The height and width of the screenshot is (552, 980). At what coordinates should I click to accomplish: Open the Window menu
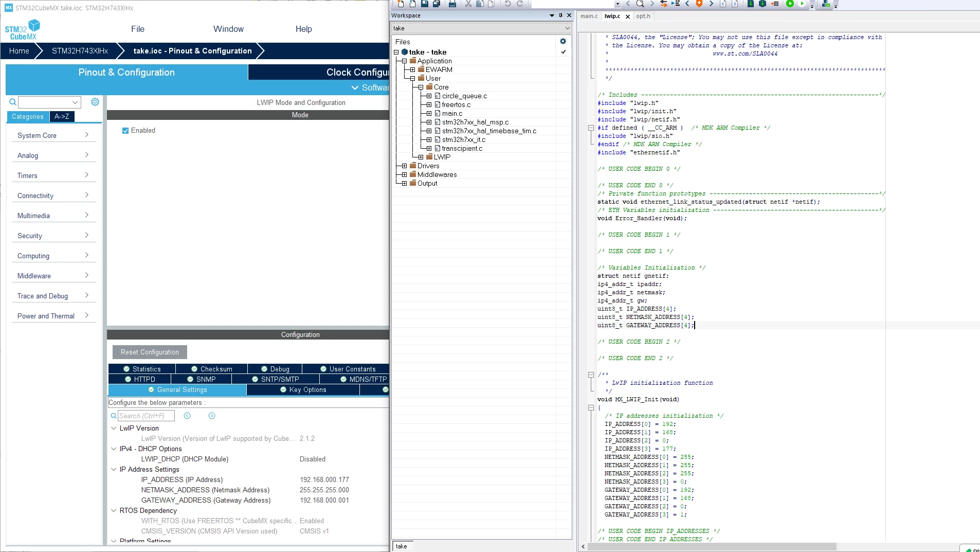pyautogui.click(x=228, y=29)
